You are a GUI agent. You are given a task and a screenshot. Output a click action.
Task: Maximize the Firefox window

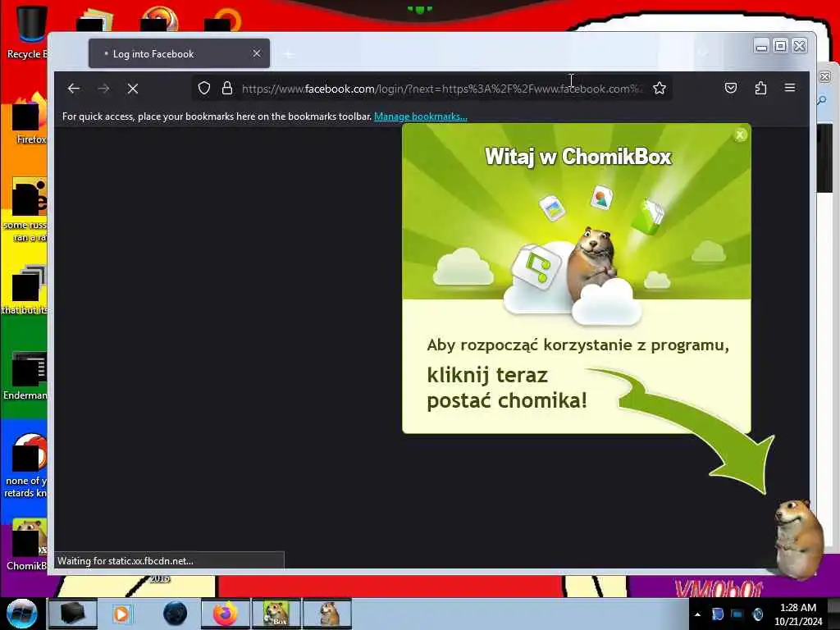781,46
